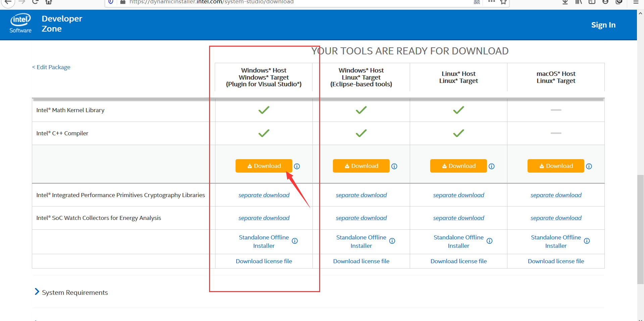Image resolution: width=644 pixels, height=321 pixels.
Task: Open Standalone Offline Installer for macOS Host column
Action: coord(556,241)
